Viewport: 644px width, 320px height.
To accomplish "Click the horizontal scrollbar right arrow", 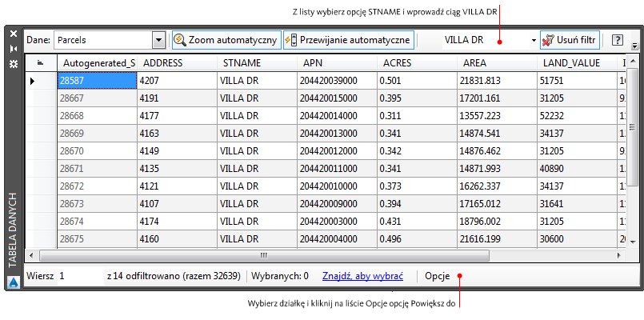I will [x=619, y=255].
